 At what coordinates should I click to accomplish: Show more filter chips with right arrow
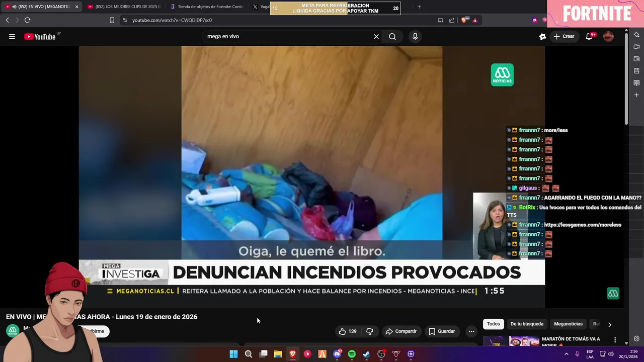click(609, 324)
